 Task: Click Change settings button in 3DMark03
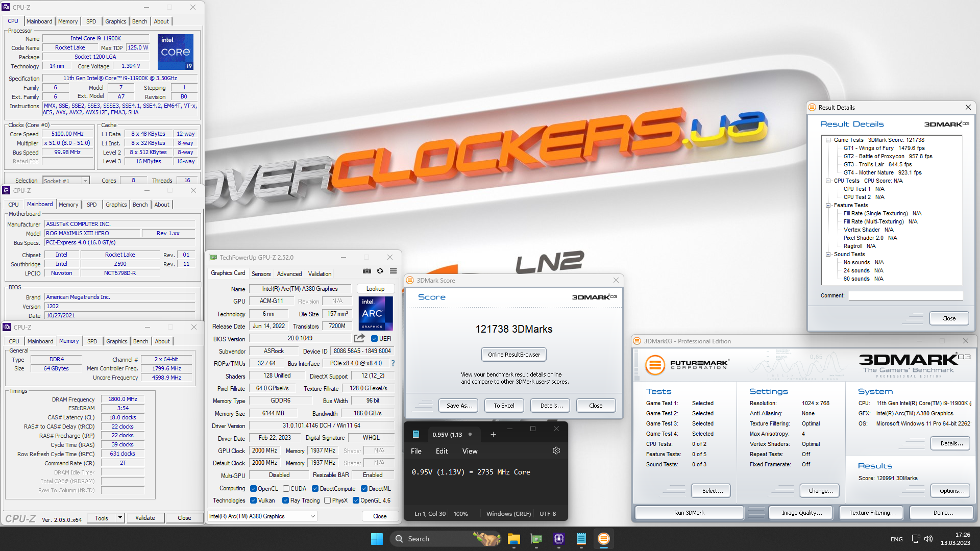820,491
